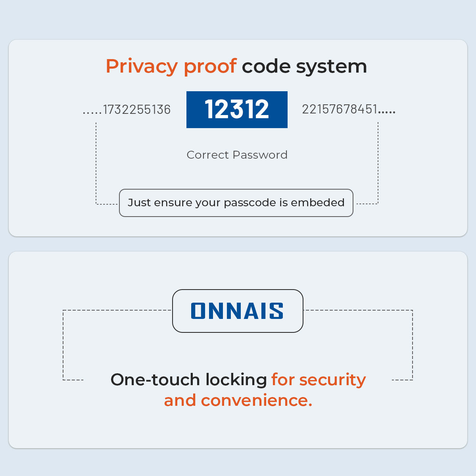Click the dashed vertical line below 1732255136
The image size is (476, 476).
pyautogui.click(x=96, y=163)
